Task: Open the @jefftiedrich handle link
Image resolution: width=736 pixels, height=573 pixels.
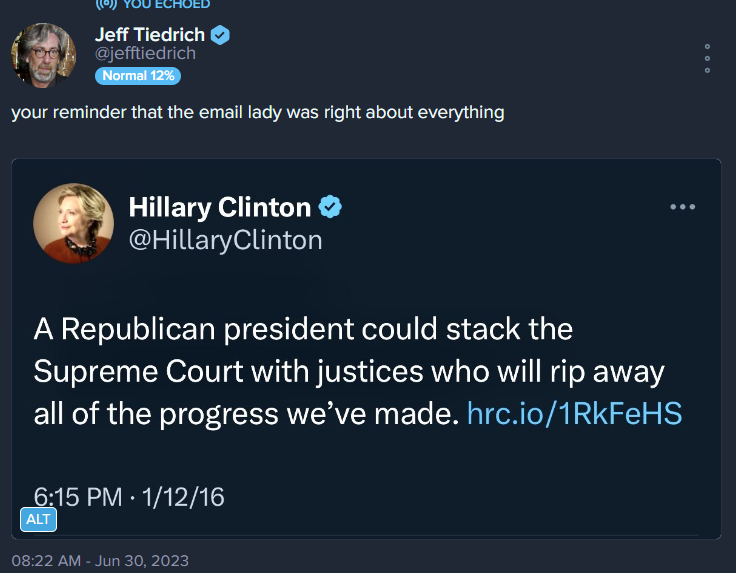Action: click(x=145, y=54)
